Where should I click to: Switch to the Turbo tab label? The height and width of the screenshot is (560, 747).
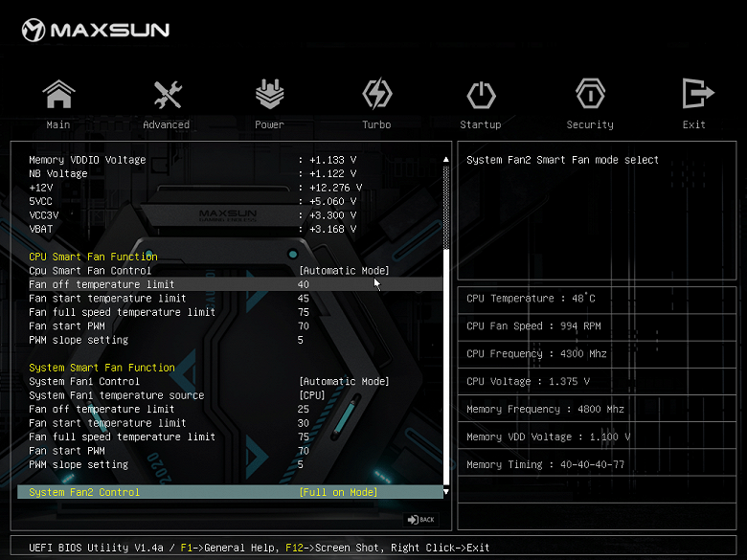click(376, 124)
